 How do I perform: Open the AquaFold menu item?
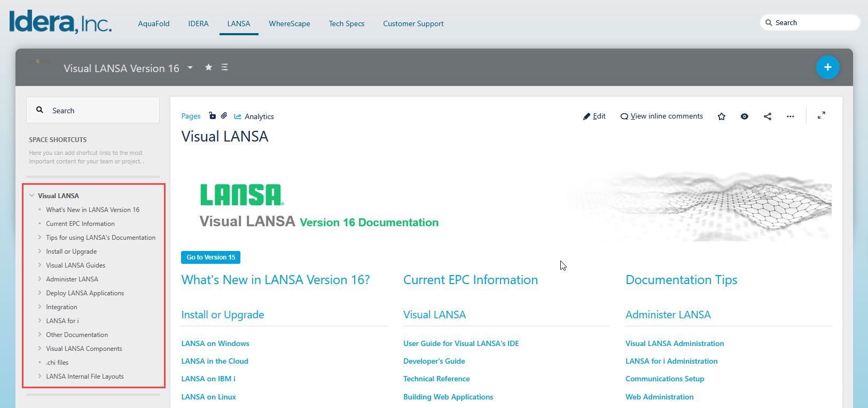[x=154, y=23]
